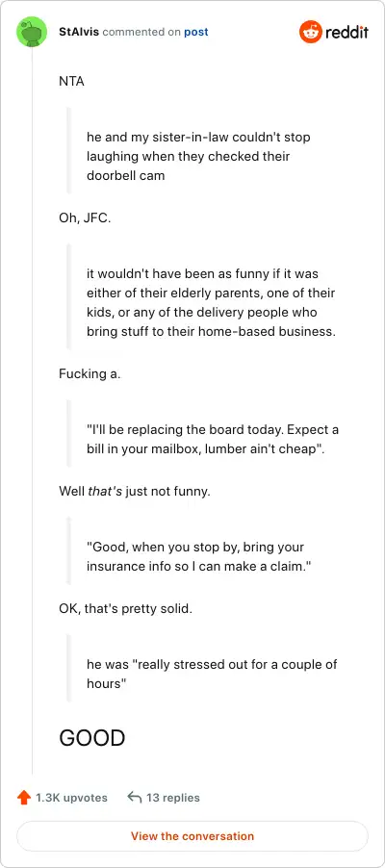Click the 1.3K upvotes count

point(71,798)
